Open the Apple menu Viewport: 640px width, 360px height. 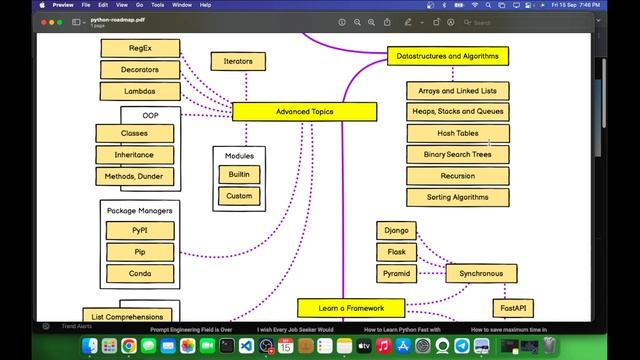click(42, 5)
